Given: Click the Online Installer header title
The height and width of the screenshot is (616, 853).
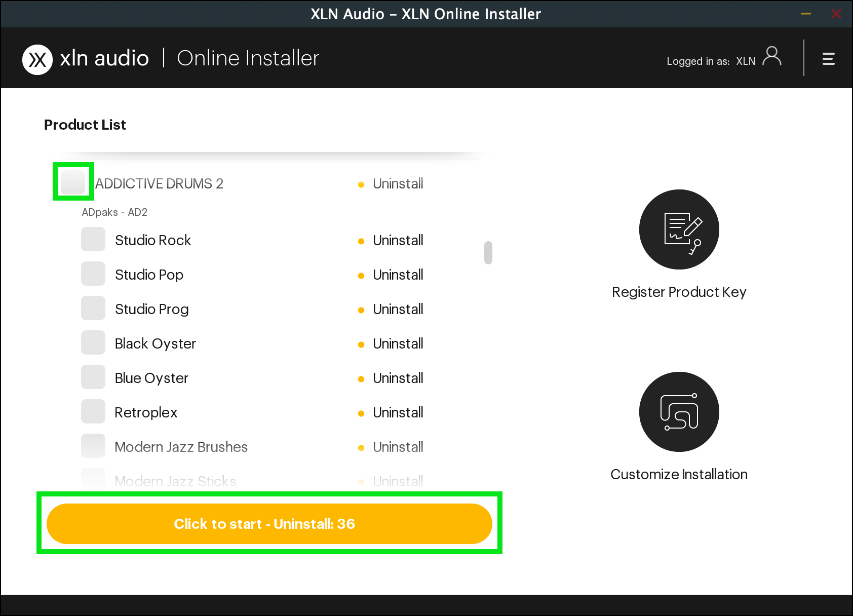Looking at the screenshot, I should [248, 58].
